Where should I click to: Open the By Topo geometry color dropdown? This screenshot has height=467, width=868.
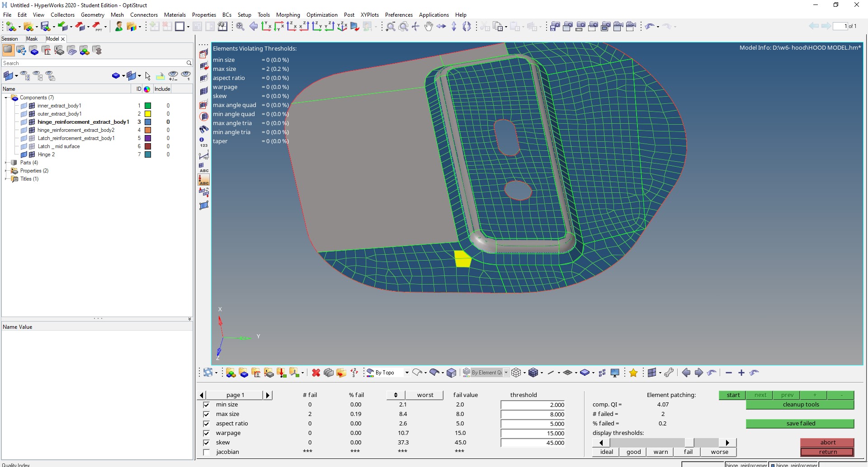tap(407, 373)
